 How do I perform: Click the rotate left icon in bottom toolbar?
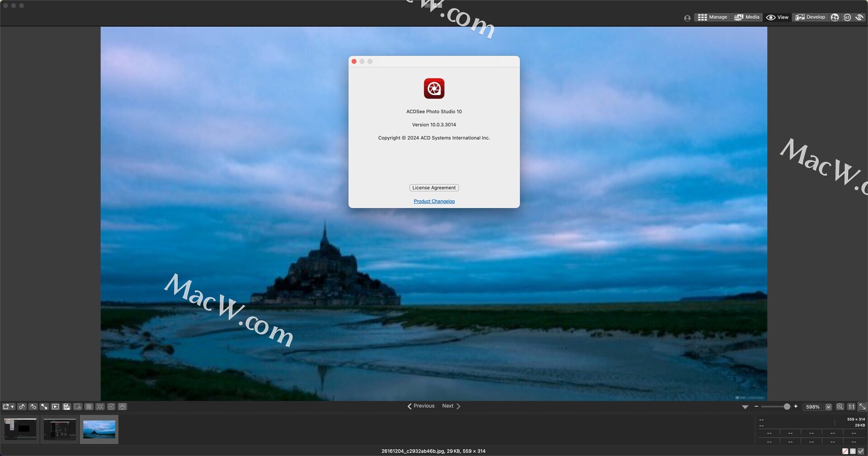coord(22,407)
